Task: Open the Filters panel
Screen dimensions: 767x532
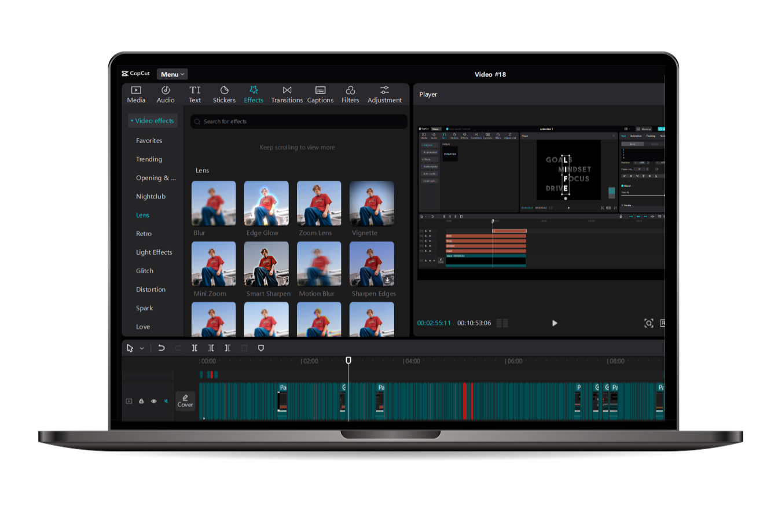Action: [x=350, y=94]
